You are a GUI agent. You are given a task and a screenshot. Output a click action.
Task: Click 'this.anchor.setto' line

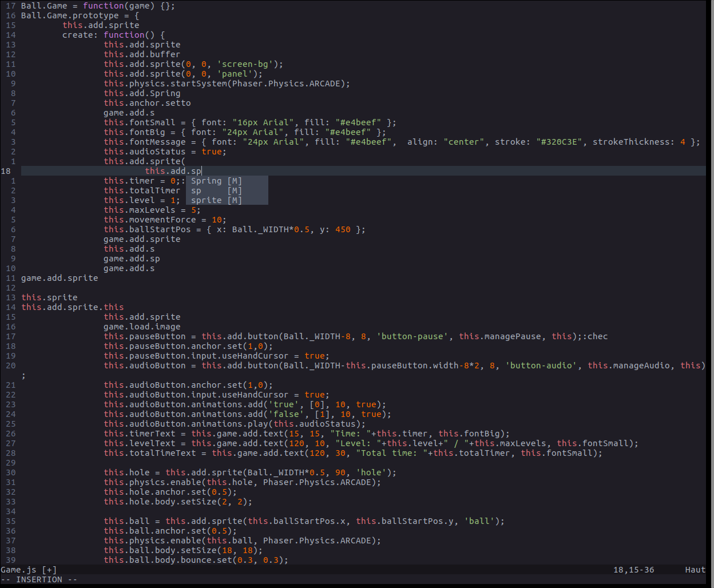coord(147,103)
